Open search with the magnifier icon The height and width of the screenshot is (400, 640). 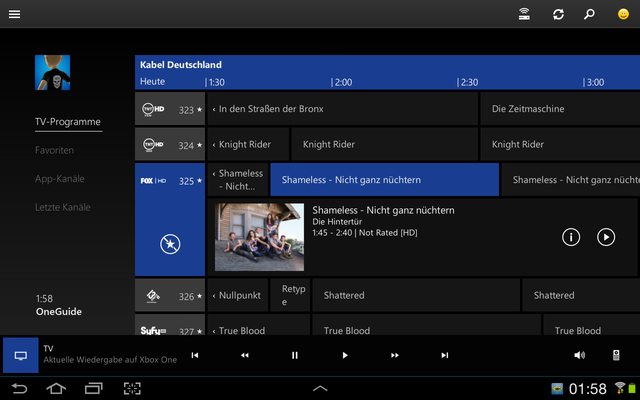pos(589,14)
